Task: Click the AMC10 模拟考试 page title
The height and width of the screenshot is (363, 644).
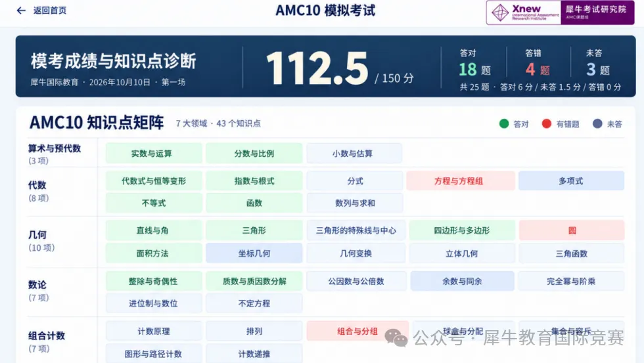Action: (325, 11)
